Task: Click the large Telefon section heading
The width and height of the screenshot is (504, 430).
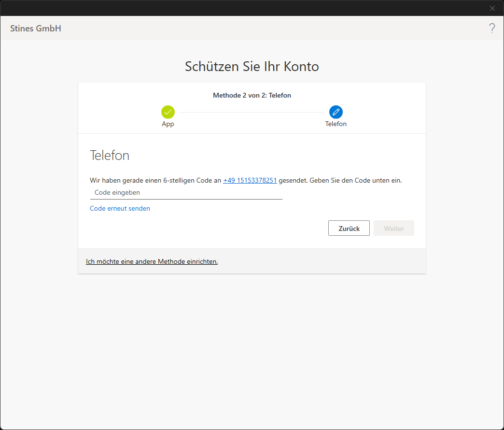Action: pos(110,156)
